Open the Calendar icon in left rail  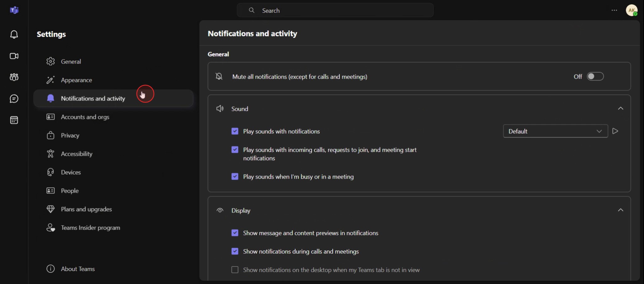pyautogui.click(x=14, y=120)
